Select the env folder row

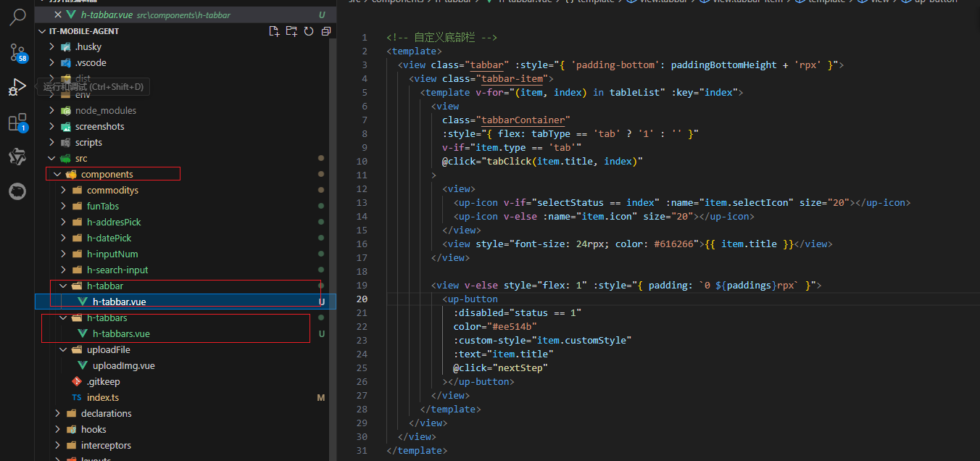coord(186,94)
